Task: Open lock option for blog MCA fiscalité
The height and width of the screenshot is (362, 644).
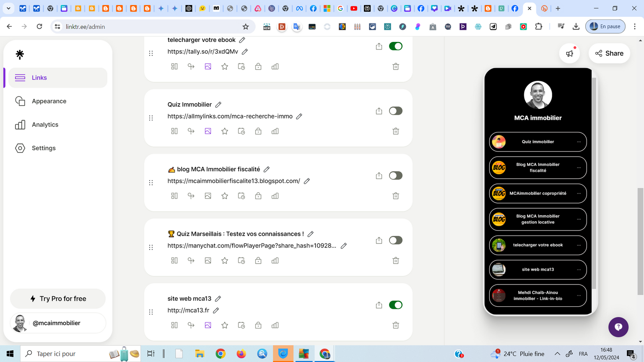Action: pyautogui.click(x=258, y=196)
